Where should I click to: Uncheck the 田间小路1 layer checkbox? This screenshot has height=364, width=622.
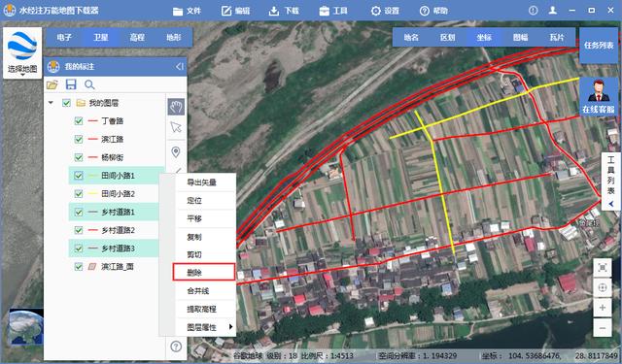[x=79, y=176]
